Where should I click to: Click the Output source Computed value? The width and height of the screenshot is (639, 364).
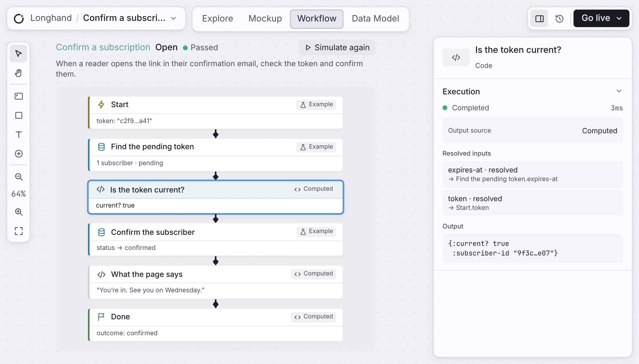599,131
